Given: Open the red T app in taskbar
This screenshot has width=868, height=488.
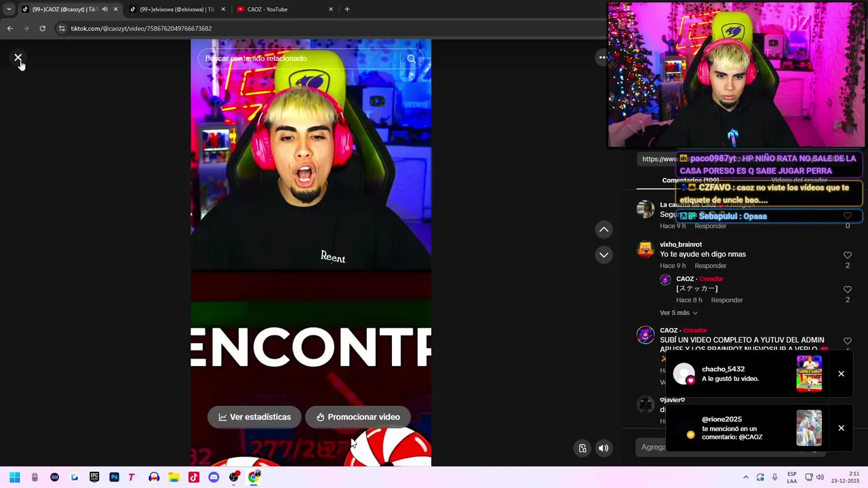Looking at the screenshot, I should point(132,477).
